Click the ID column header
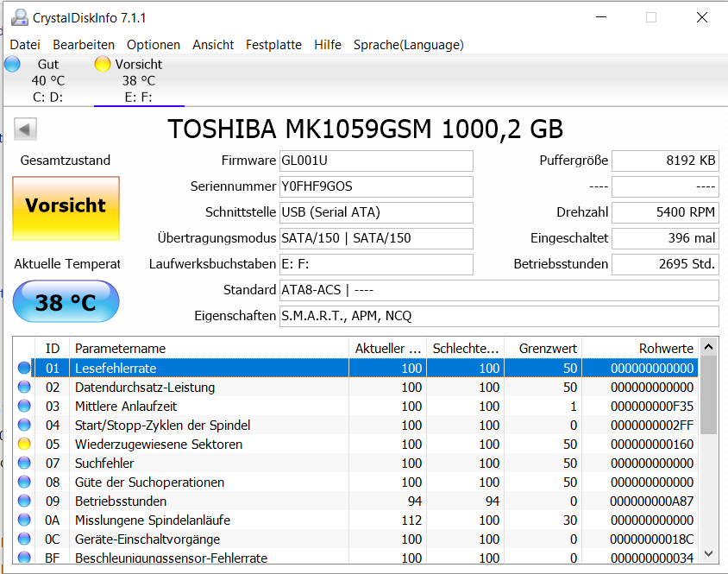 pyautogui.click(x=53, y=349)
